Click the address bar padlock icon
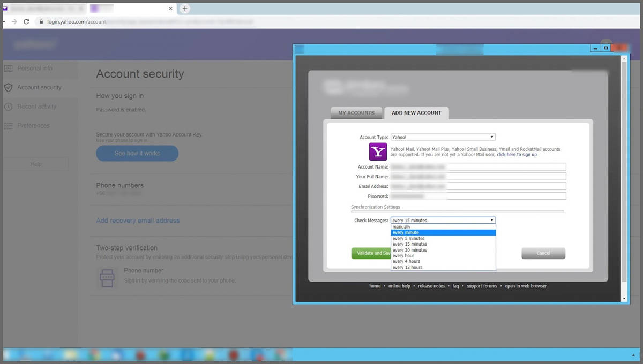643x364 pixels. point(41,22)
